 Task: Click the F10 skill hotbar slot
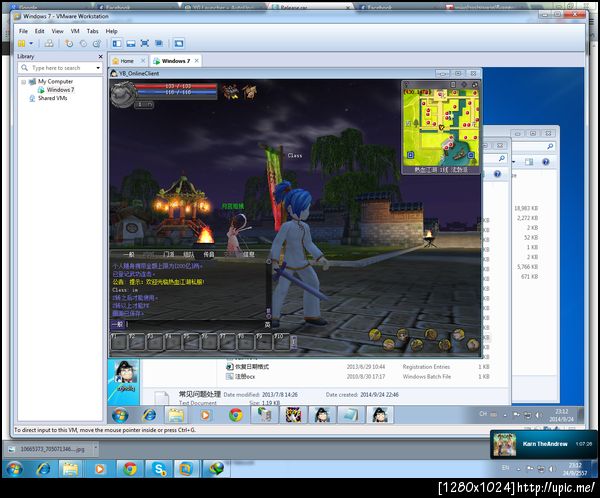pyautogui.click(x=282, y=341)
